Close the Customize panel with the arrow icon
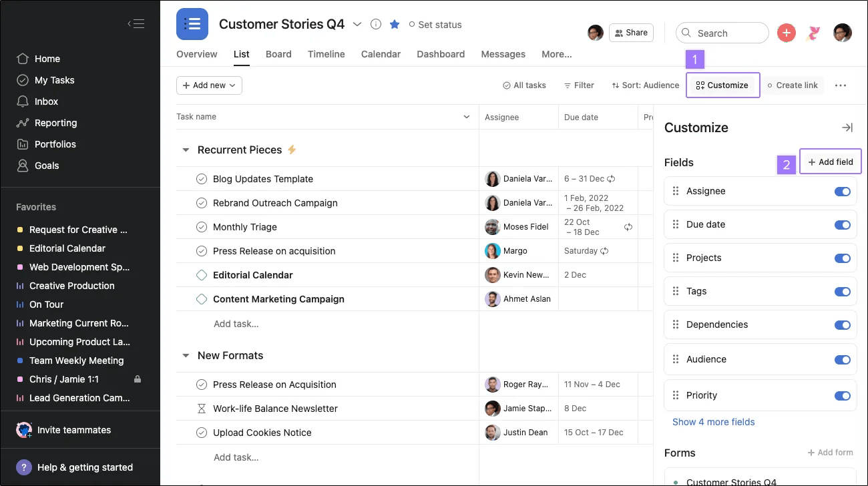This screenshot has width=868, height=486. point(847,128)
